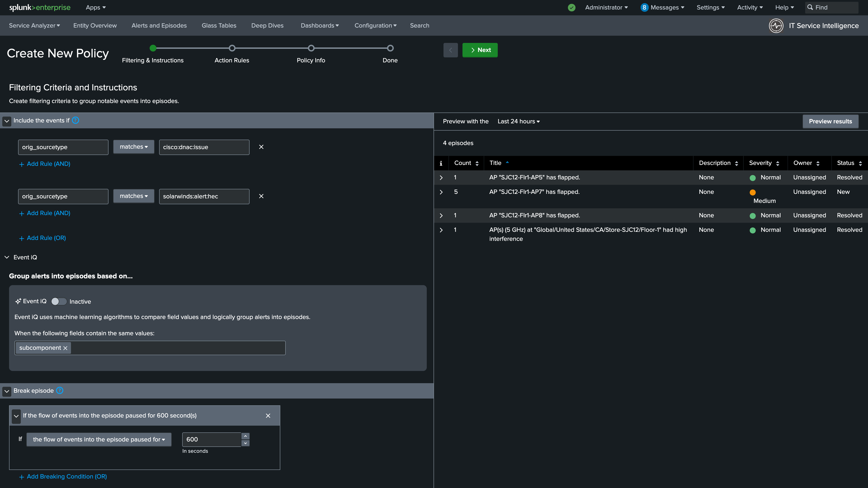Open the Dashboards menu
This screenshot has width=868, height=488.
pyautogui.click(x=320, y=26)
